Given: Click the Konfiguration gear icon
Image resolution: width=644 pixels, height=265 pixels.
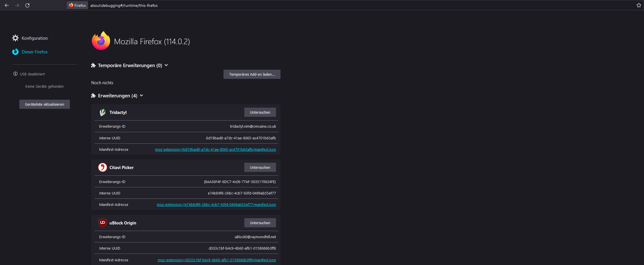Looking at the screenshot, I should tap(15, 38).
